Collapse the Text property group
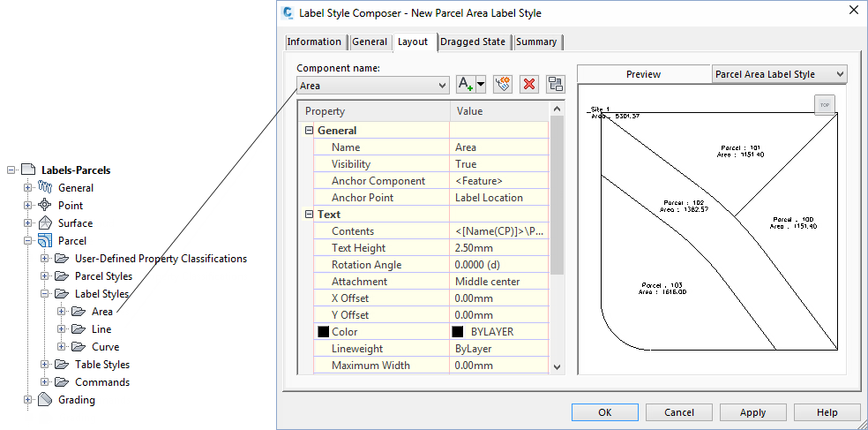This screenshot has height=430, width=868. click(310, 215)
